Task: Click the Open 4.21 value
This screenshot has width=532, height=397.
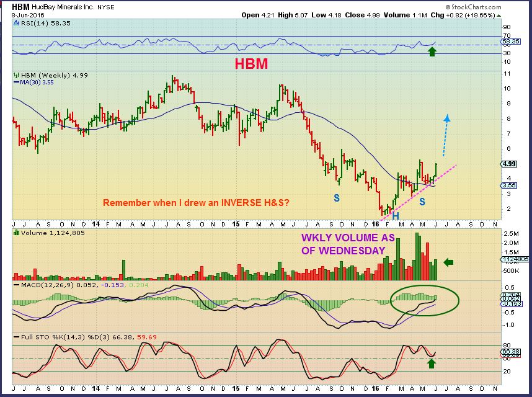Action: [258, 15]
